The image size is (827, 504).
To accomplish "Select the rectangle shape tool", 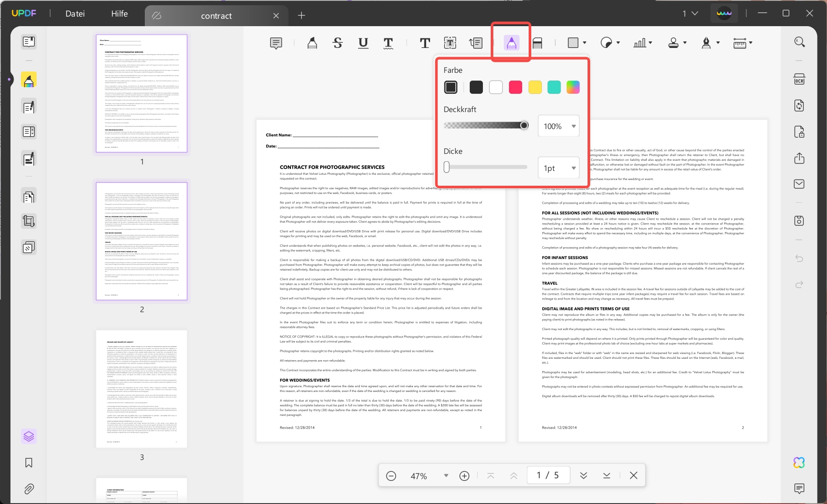I will (573, 43).
